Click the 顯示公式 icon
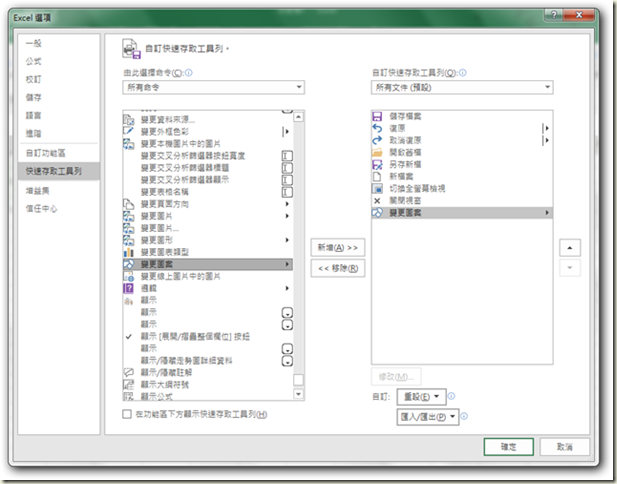This screenshot has width=617, height=484. 129,396
